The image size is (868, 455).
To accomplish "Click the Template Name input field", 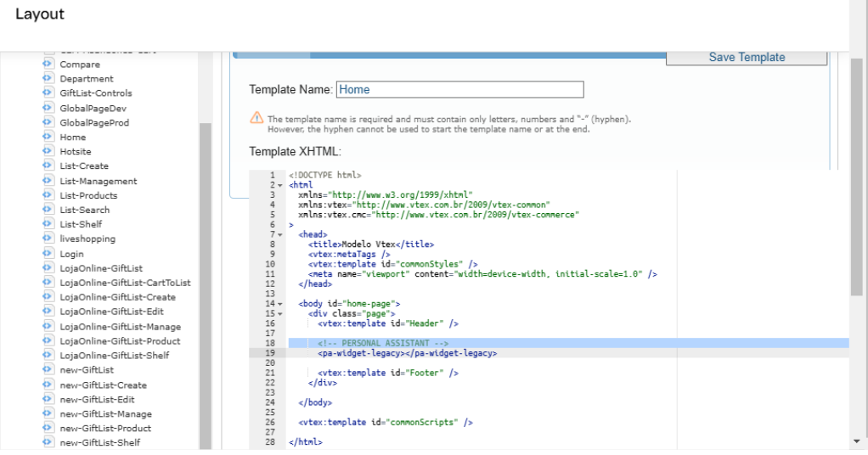I will click(x=460, y=89).
